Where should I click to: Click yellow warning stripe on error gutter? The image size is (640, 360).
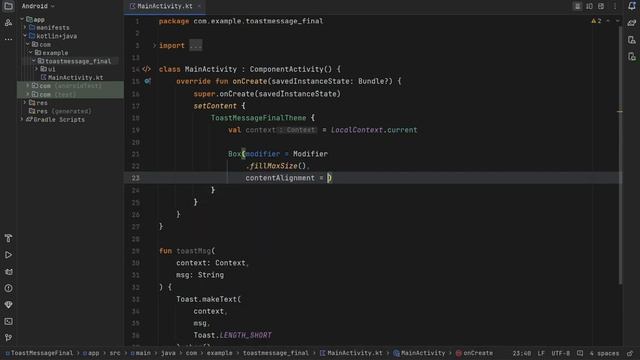(x=620, y=111)
